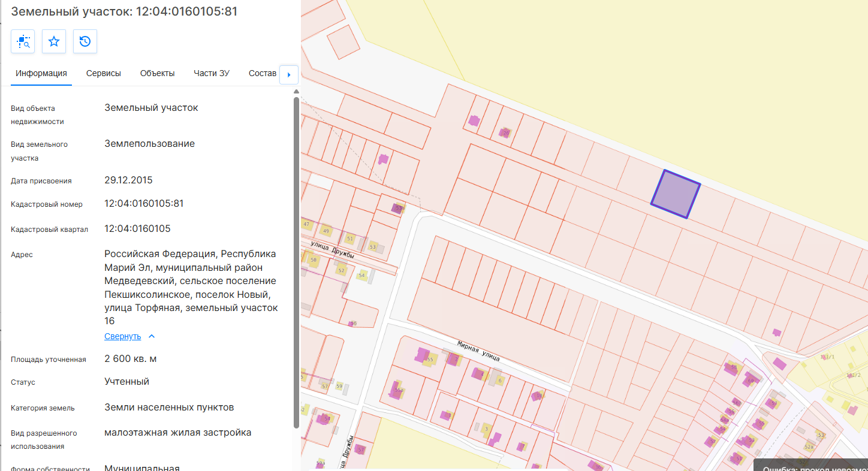Click the Мирная улица label on map
This screenshot has width=868, height=471.
(478, 351)
